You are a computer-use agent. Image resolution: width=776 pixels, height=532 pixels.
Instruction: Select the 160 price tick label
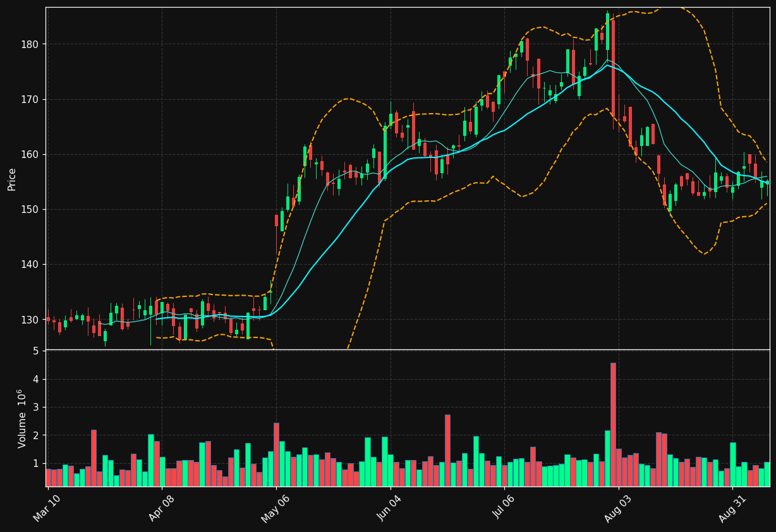[x=30, y=154]
